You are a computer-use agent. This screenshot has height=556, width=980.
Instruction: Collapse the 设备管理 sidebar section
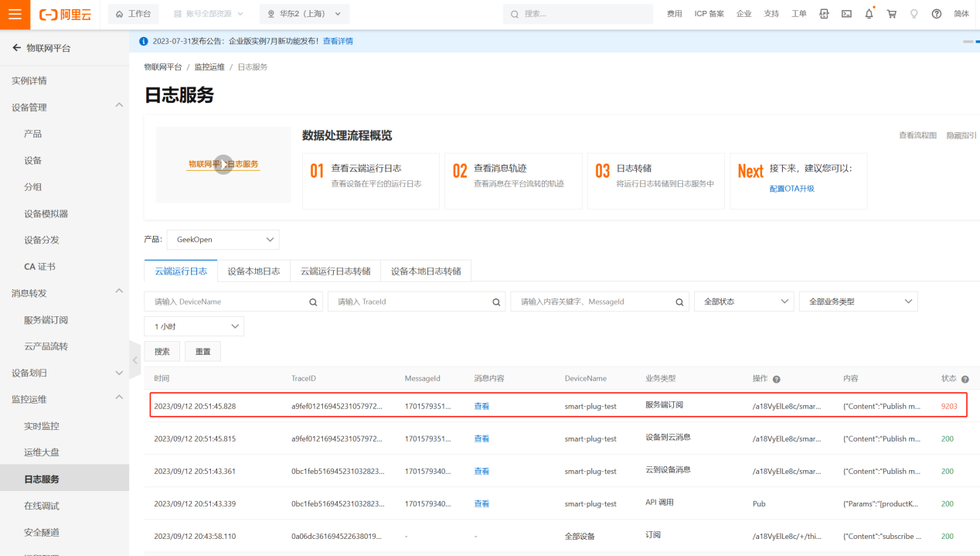pyautogui.click(x=119, y=105)
